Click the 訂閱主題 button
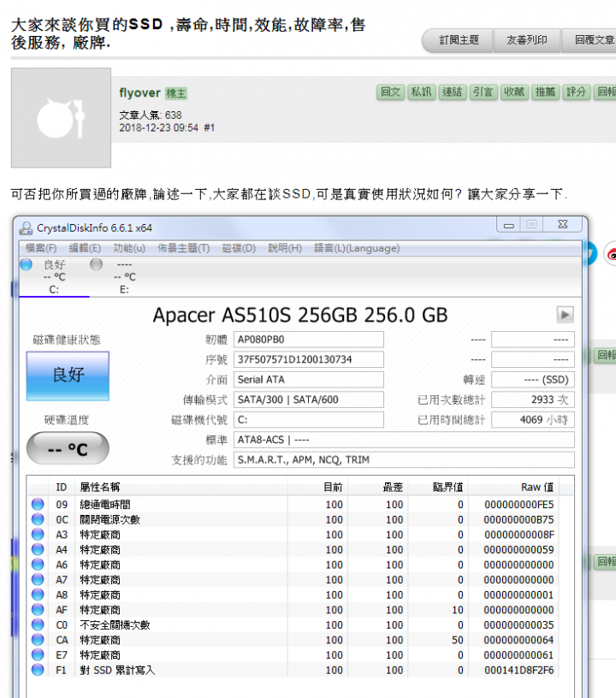 [x=458, y=40]
